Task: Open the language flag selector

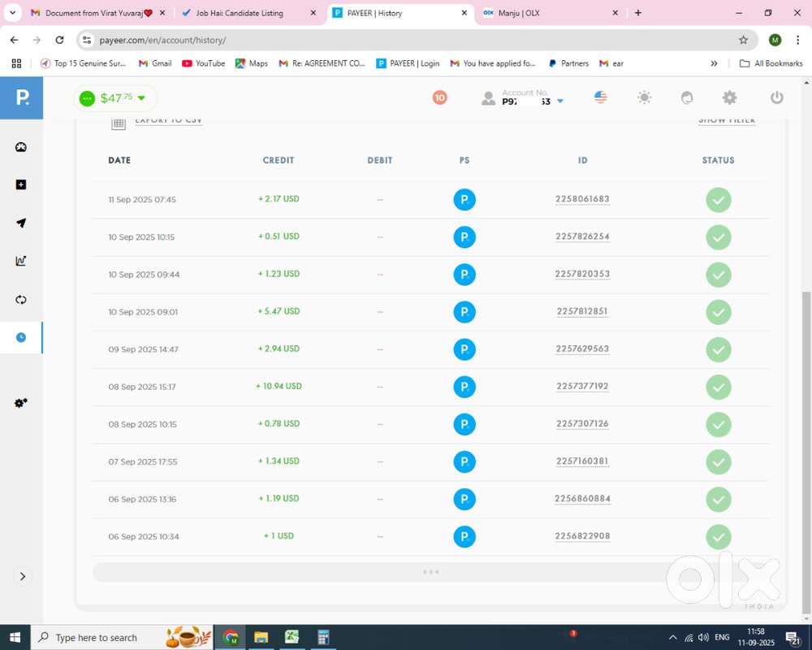Action: coord(601,97)
